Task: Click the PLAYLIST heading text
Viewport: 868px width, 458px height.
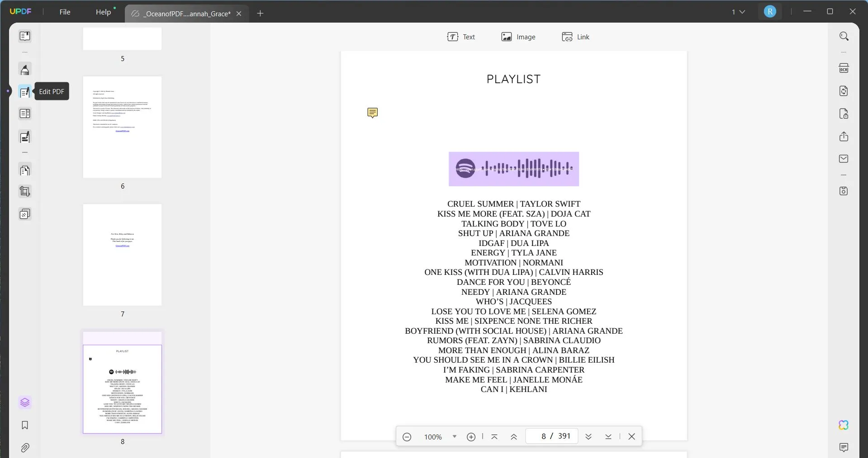Action: 514,79
